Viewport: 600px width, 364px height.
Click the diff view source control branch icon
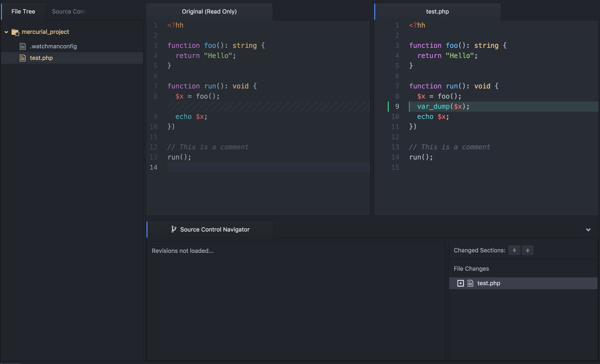coord(174,228)
